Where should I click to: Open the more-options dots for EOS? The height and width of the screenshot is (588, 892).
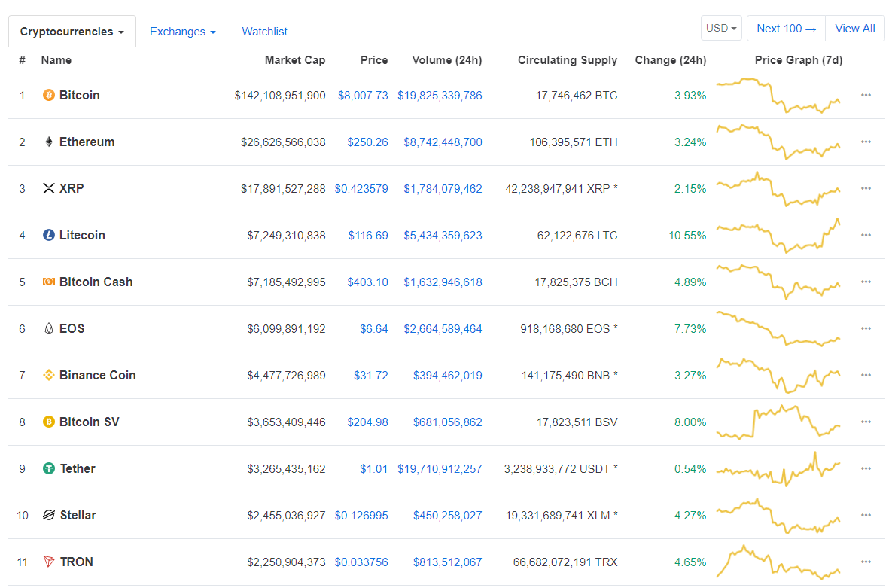866,328
